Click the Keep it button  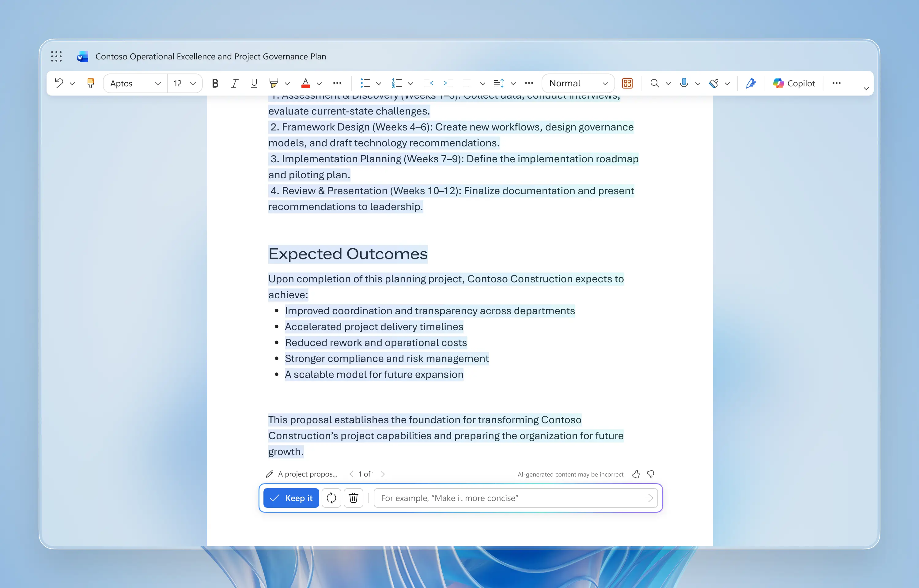point(291,498)
